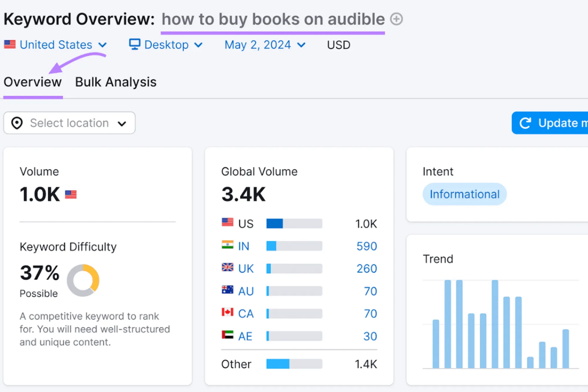Viewport: 588px width, 392px height.
Task: Click the AU country link
Action: [246, 291]
